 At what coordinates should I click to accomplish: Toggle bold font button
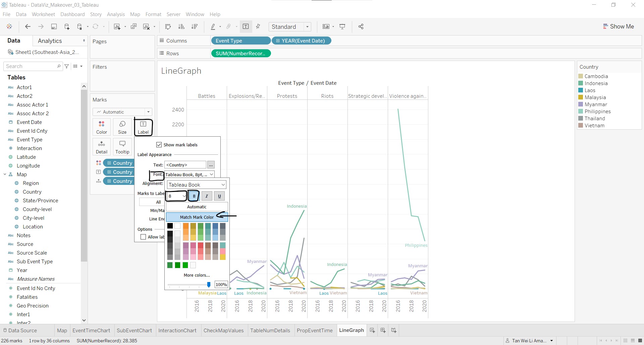click(x=194, y=196)
